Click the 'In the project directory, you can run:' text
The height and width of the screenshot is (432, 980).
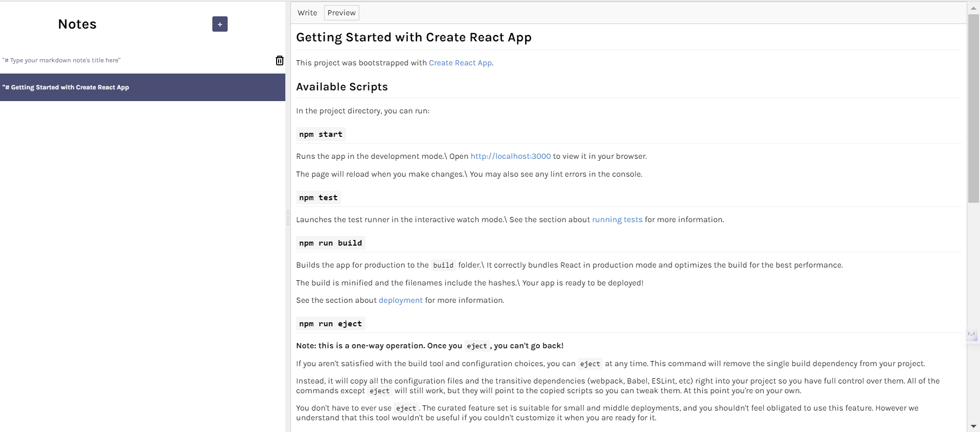point(363,111)
